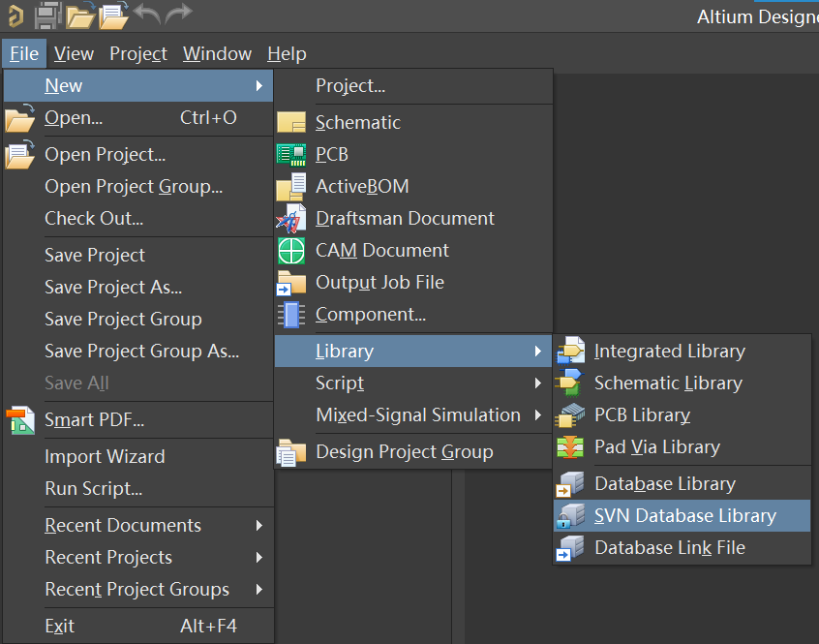Choose PCB Library entry
Image resolution: width=819 pixels, height=644 pixels.
pyautogui.click(x=682, y=415)
